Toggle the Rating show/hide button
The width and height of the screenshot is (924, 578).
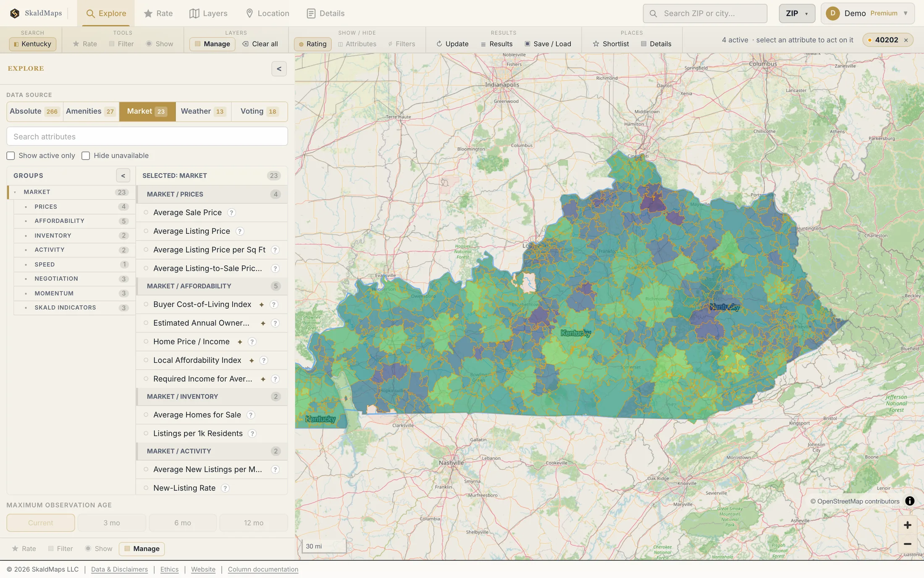point(312,44)
